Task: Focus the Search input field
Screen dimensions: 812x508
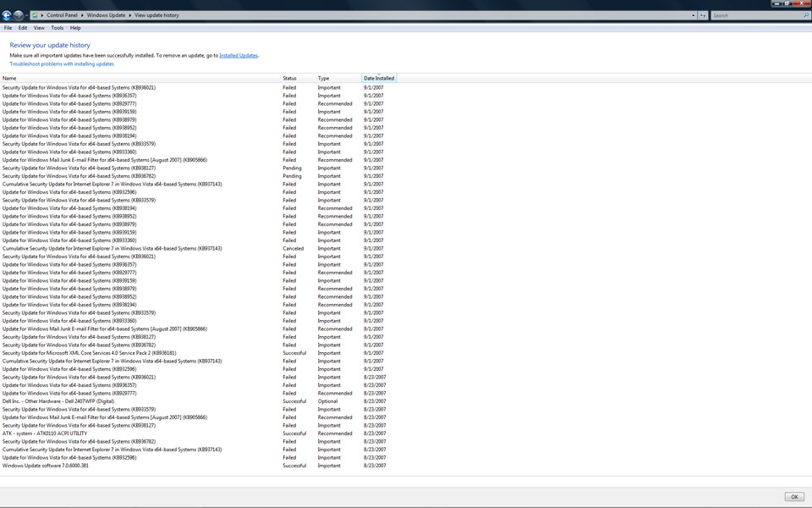Action: (x=756, y=15)
